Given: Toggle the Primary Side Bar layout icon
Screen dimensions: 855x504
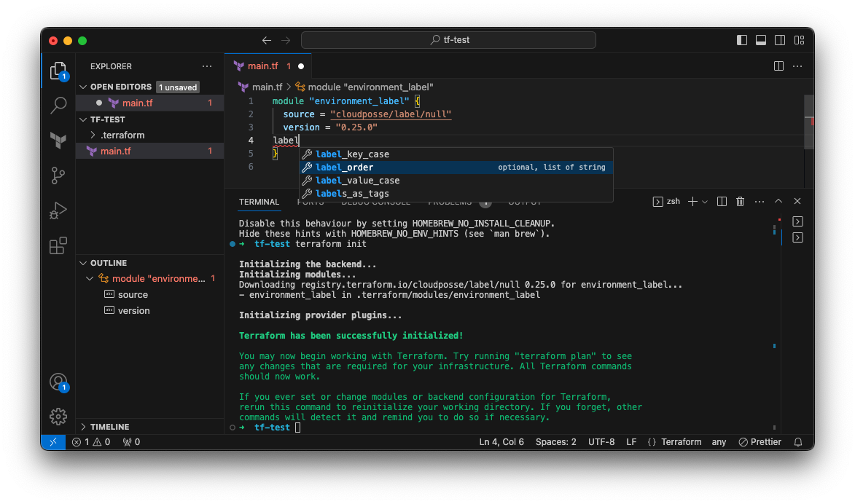Looking at the screenshot, I should click(x=741, y=40).
